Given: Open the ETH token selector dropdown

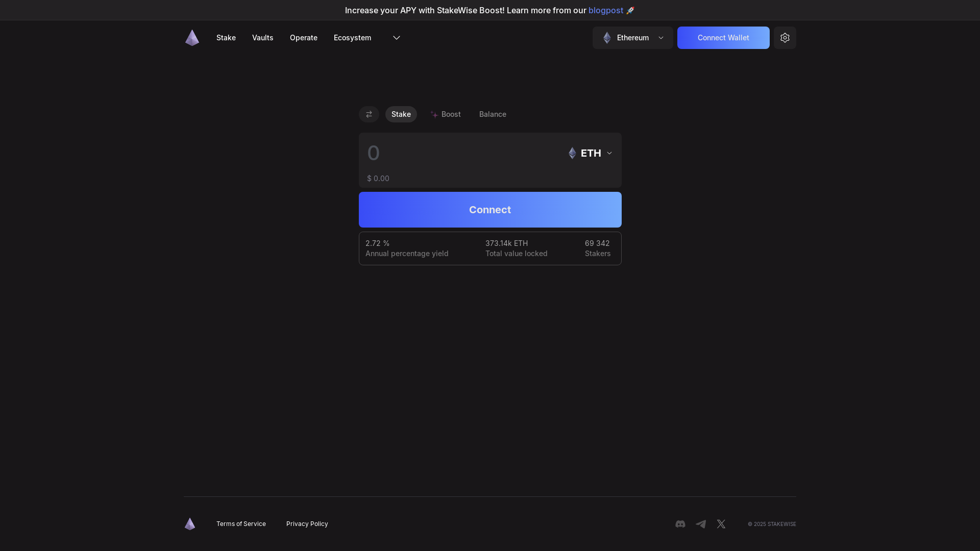Looking at the screenshot, I should (x=590, y=153).
